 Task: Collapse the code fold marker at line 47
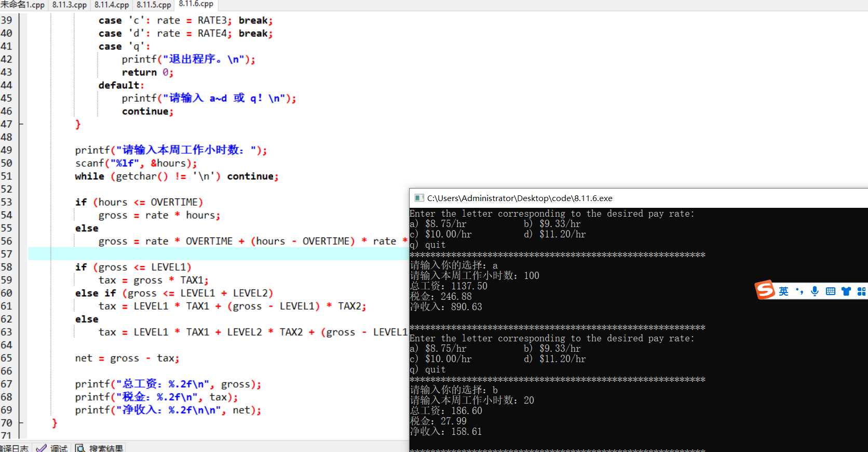pyautogui.click(x=21, y=124)
